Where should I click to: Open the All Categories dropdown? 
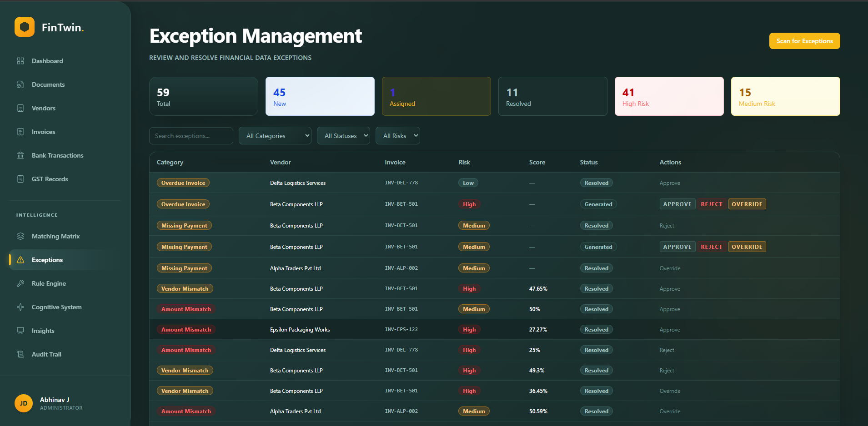tap(275, 135)
